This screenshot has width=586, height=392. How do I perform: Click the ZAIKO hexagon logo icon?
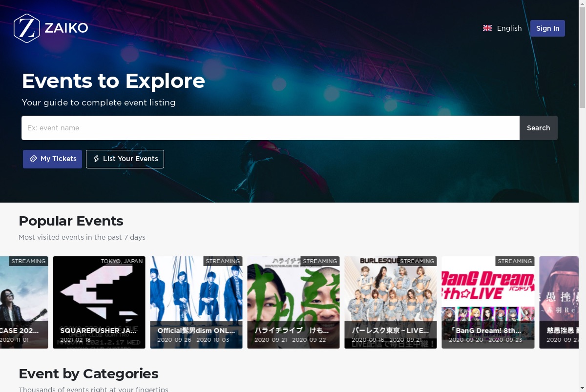pyautogui.click(x=26, y=28)
